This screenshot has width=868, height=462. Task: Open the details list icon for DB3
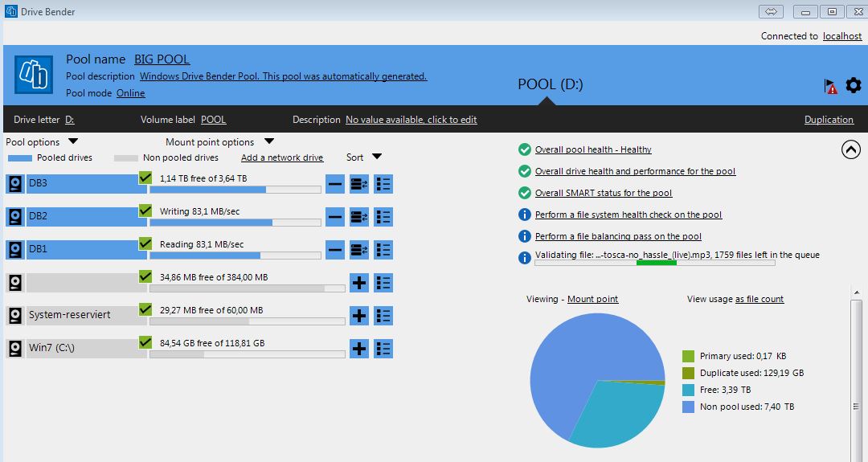(383, 184)
